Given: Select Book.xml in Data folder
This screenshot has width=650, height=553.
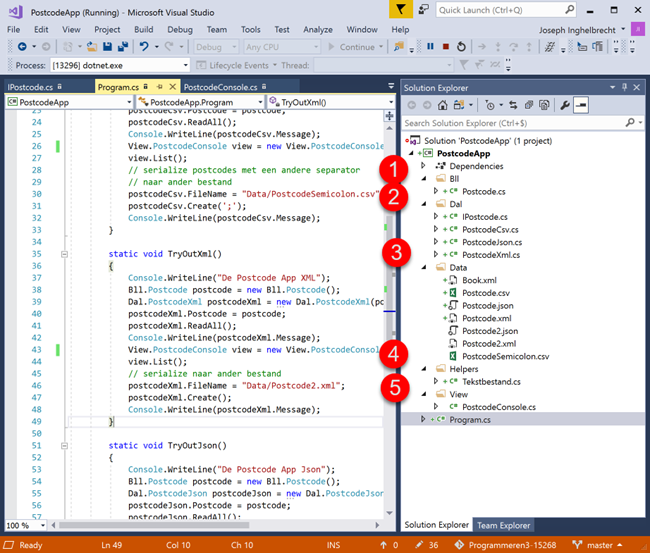Looking at the screenshot, I should click(479, 280).
